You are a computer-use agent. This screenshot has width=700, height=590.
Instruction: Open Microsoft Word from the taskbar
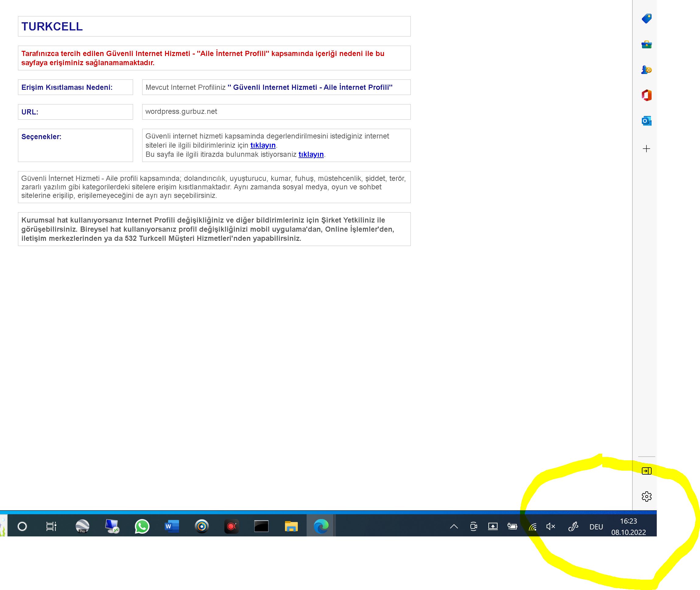[x=172, y=526]
